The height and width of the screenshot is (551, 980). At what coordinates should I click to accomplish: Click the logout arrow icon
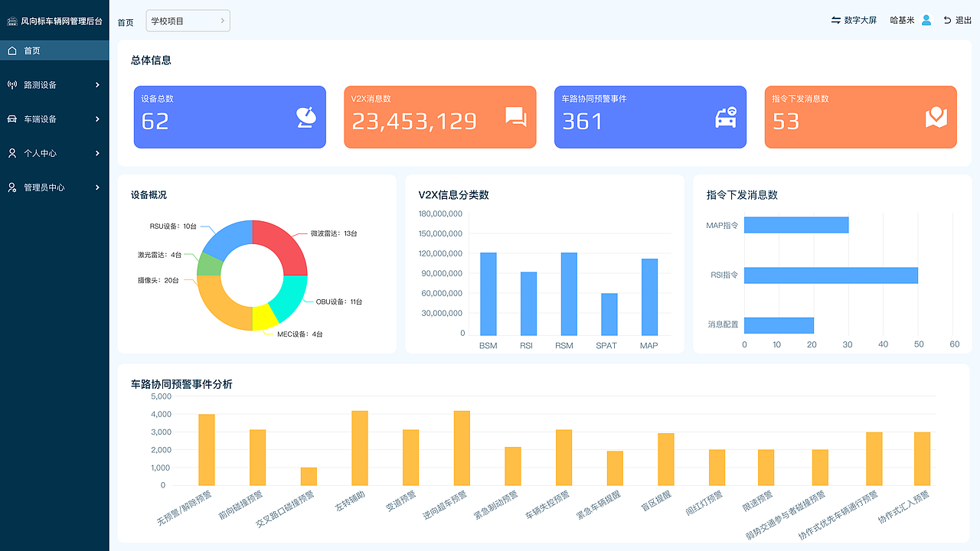pos(947,21)
